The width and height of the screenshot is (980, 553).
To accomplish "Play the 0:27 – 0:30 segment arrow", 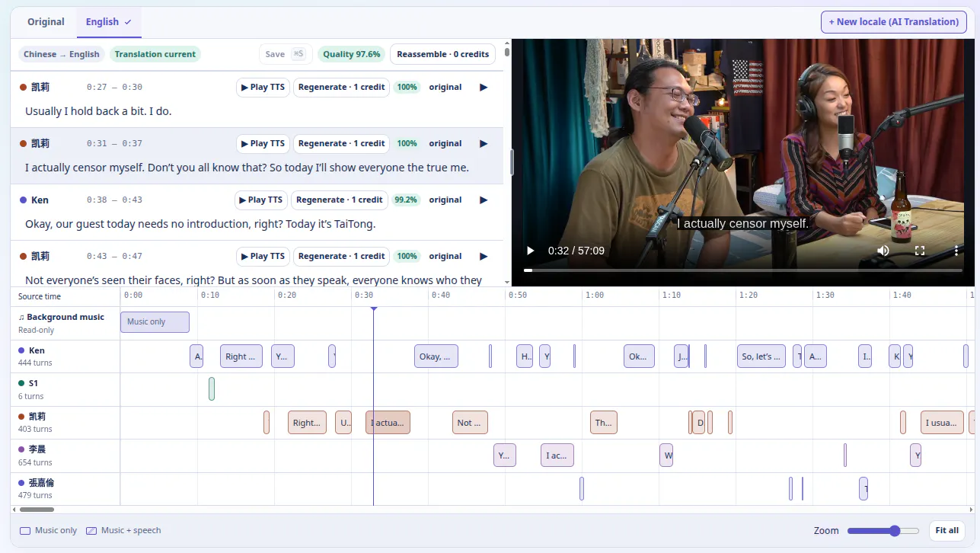I will (483, 88).
